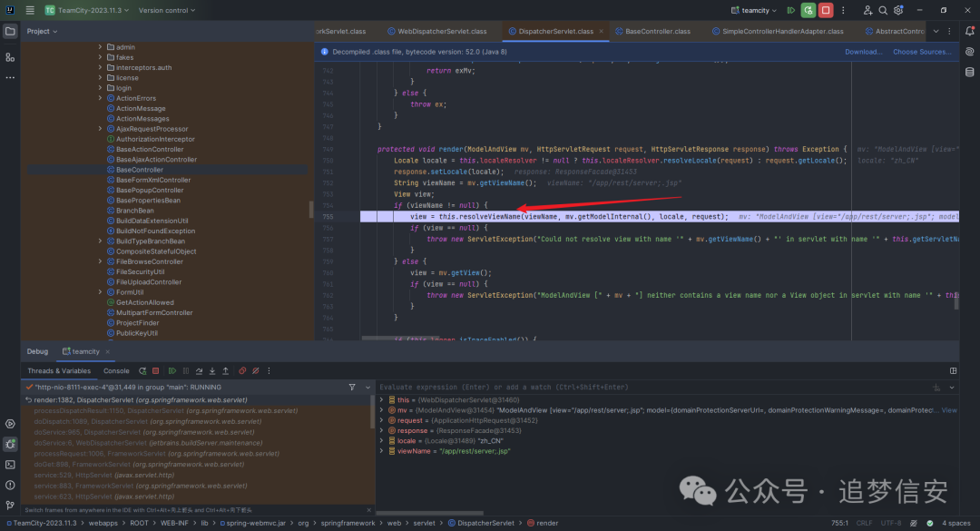The height and width of the screenshot is (531, 980).
Task: Open Search Everywhere magnifier icon
Action: [x=884, y=10]
